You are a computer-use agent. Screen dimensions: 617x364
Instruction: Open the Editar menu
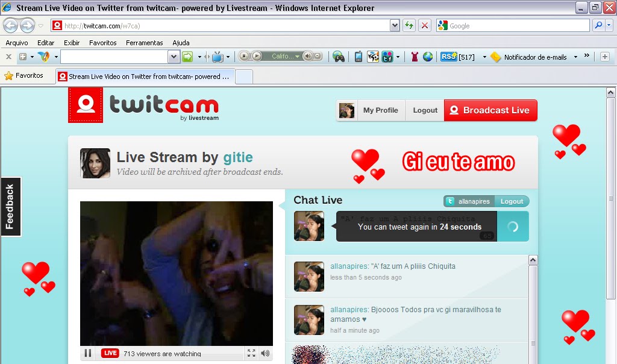point(46,43)
